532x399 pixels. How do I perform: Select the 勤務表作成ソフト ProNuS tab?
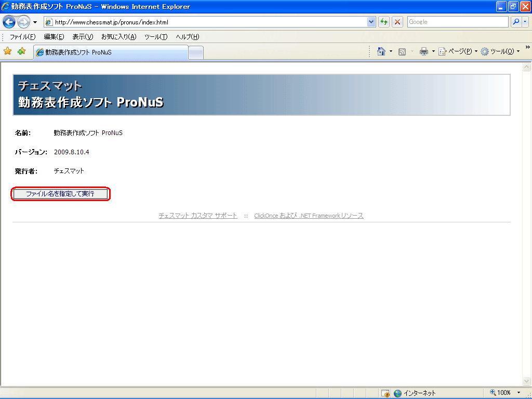pos(111,52)
